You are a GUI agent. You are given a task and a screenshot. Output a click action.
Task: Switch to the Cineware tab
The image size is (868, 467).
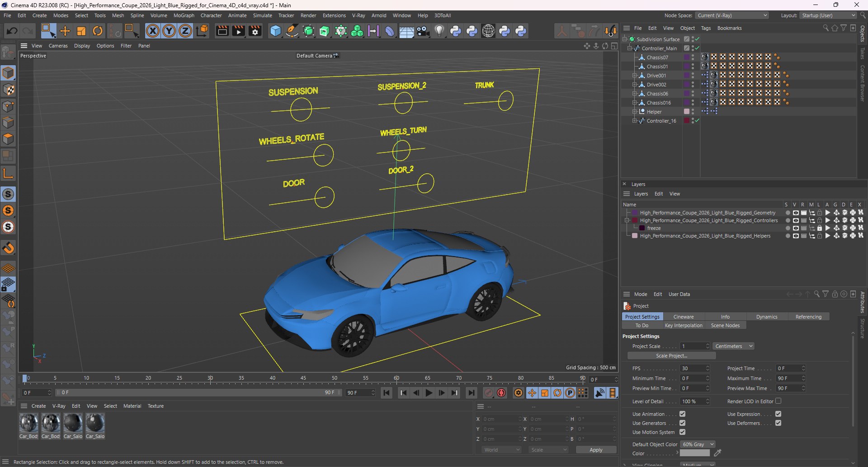tap(683, 317)
